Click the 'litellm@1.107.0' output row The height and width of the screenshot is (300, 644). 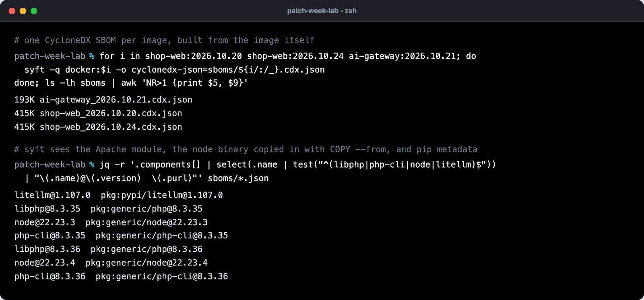pyautogui.click(x=118, y=195)
